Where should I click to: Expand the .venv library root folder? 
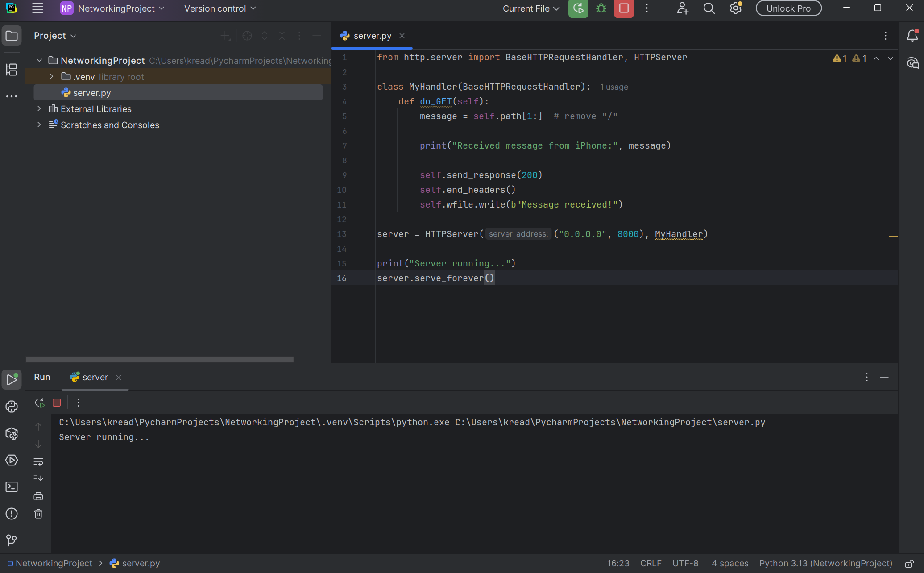click(51, 76)
